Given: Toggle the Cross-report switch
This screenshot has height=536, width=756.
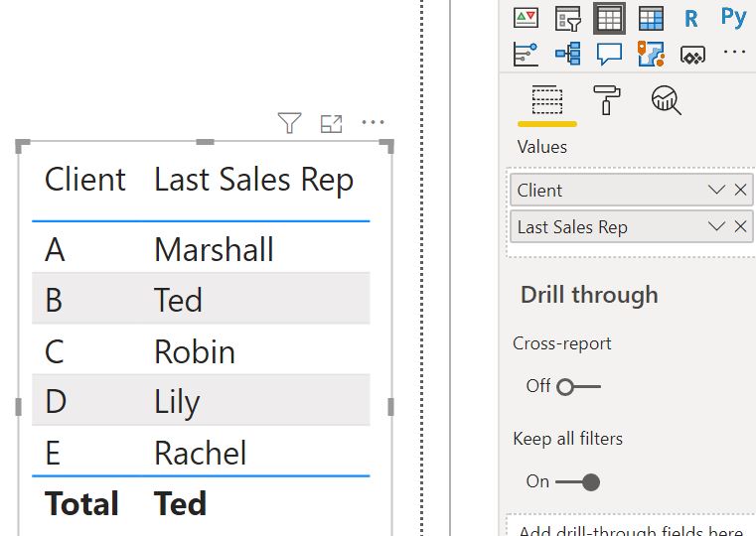Looking at the screenshot, I should (578, 387).
